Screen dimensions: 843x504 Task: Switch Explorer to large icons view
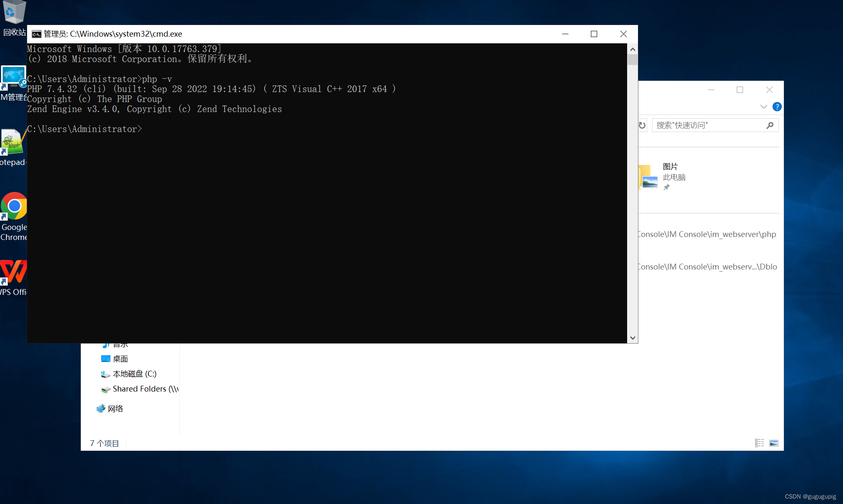pos(774,443)
